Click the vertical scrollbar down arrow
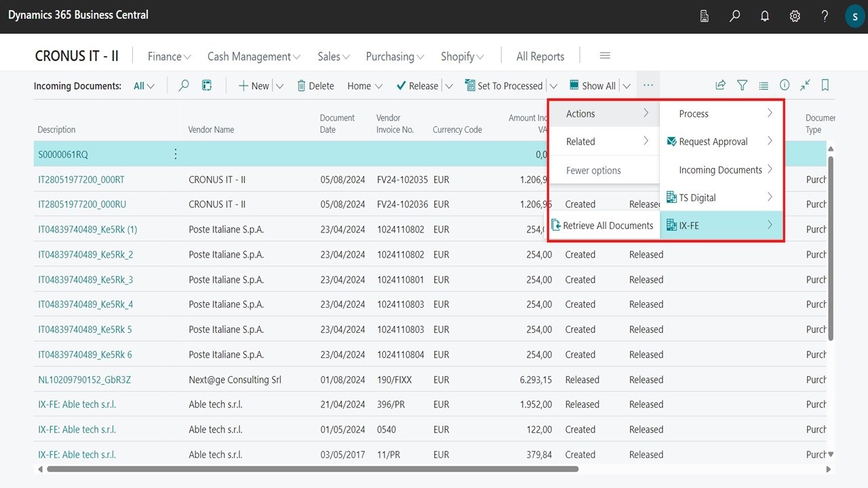The image size is (868, 488). tap(831, 454)
